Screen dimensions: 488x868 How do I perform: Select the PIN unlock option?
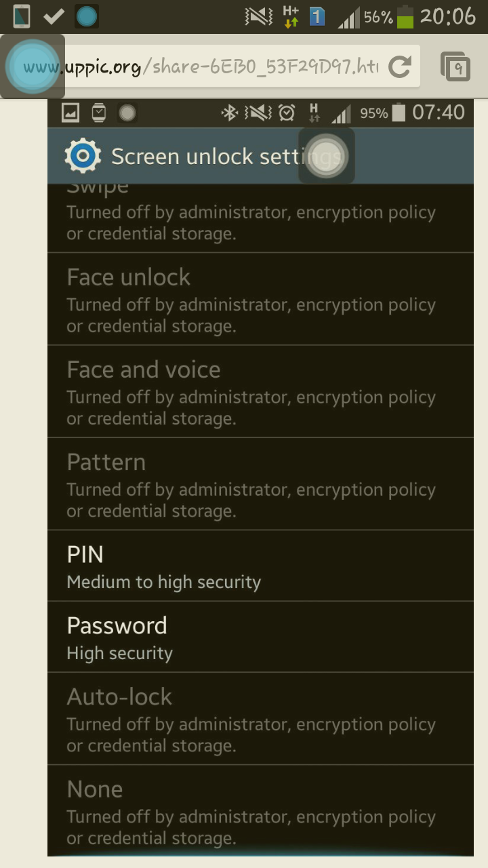pos(260,566)
